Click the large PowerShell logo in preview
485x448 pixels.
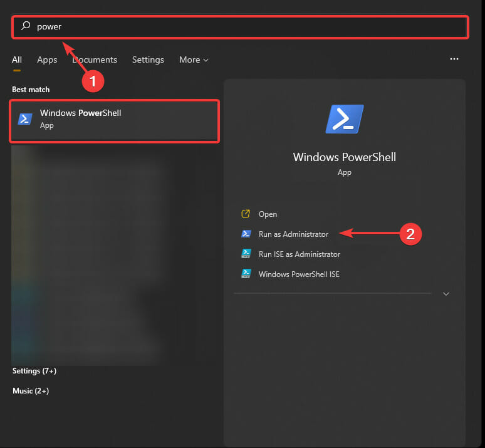tap(345, 119)
